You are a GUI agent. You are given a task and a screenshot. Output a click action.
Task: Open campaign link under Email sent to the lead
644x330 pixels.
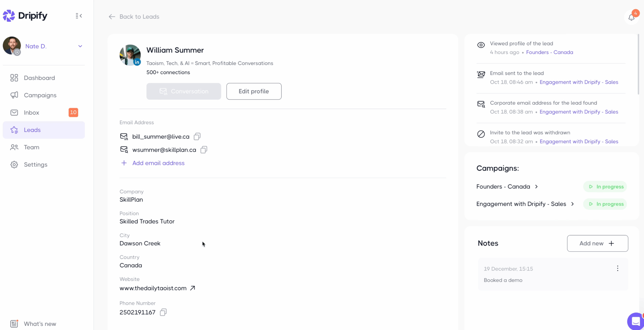[x=579, y=82]
